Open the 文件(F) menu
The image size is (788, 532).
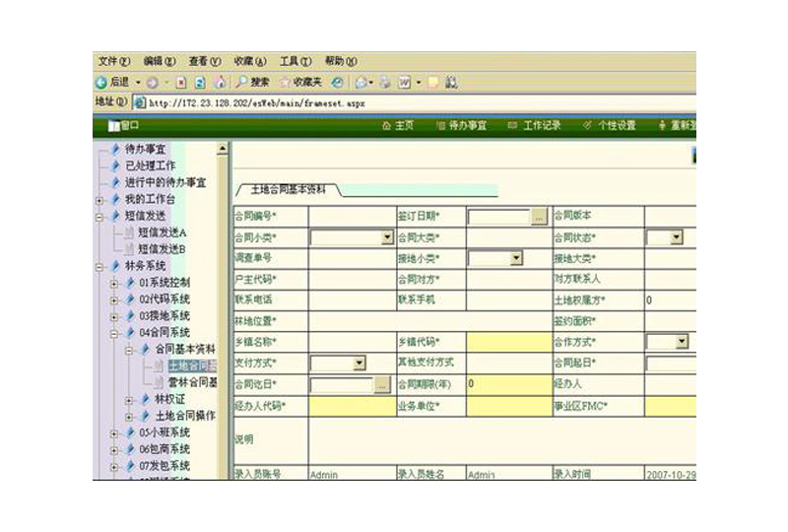(114, 61)
